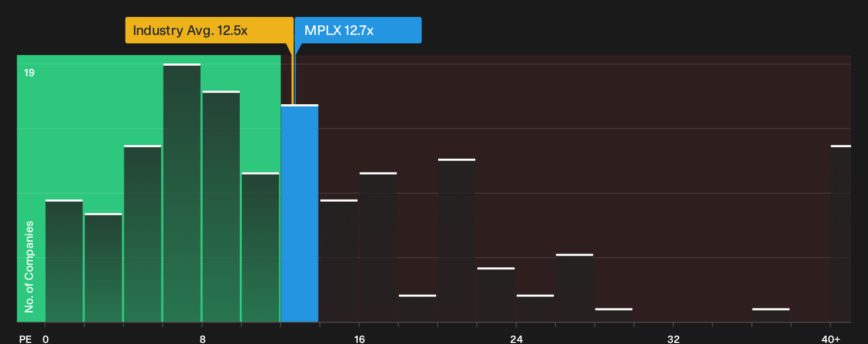Image resolution: width=868 pixels, height=344 pixels.
Task: Click the Industry Avg. 12.5x label
Action: pos(209,30)
